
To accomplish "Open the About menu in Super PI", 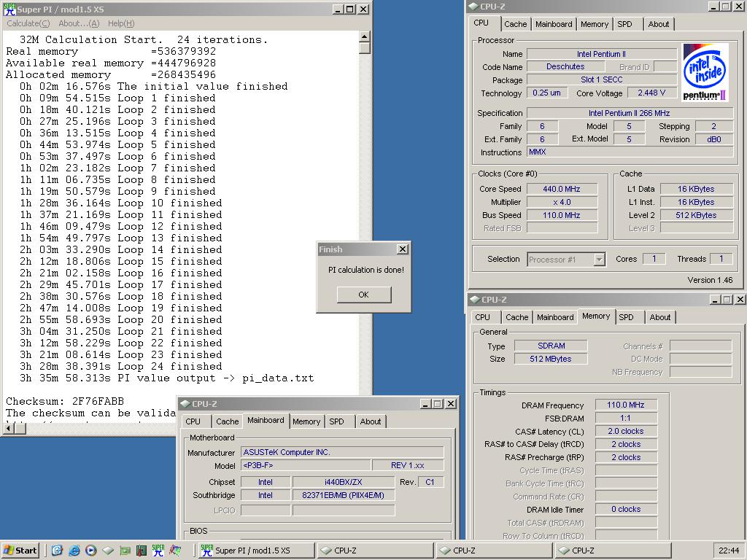I will pyautogui.click(x=79, y=23).
